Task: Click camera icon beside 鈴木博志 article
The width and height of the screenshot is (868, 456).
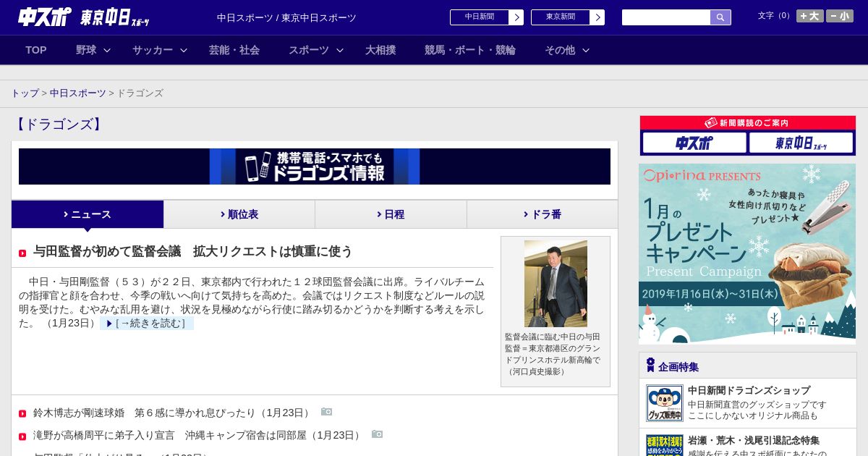Action: click(327, 412)
